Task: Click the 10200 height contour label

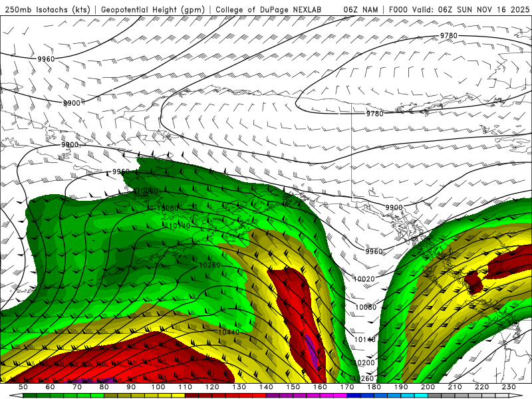Action: pos(364,362)
